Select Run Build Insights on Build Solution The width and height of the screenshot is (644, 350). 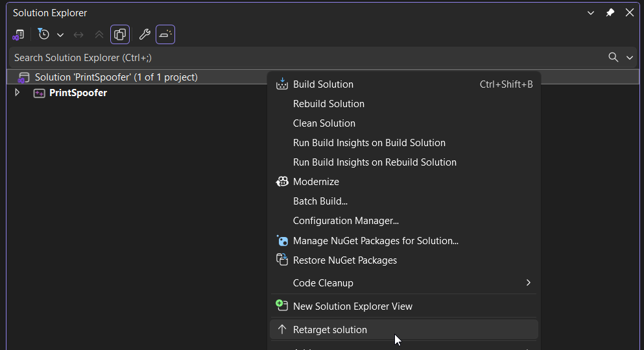pyautogui.click(x=404, y=143)
